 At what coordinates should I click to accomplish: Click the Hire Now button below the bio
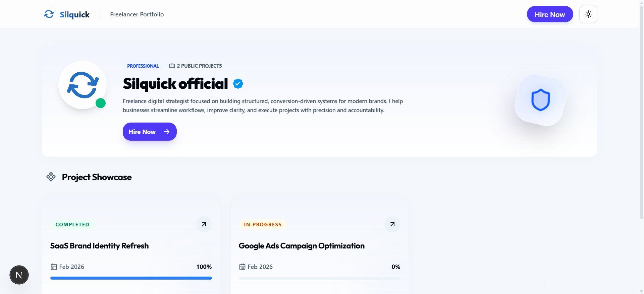coord(150,132)
